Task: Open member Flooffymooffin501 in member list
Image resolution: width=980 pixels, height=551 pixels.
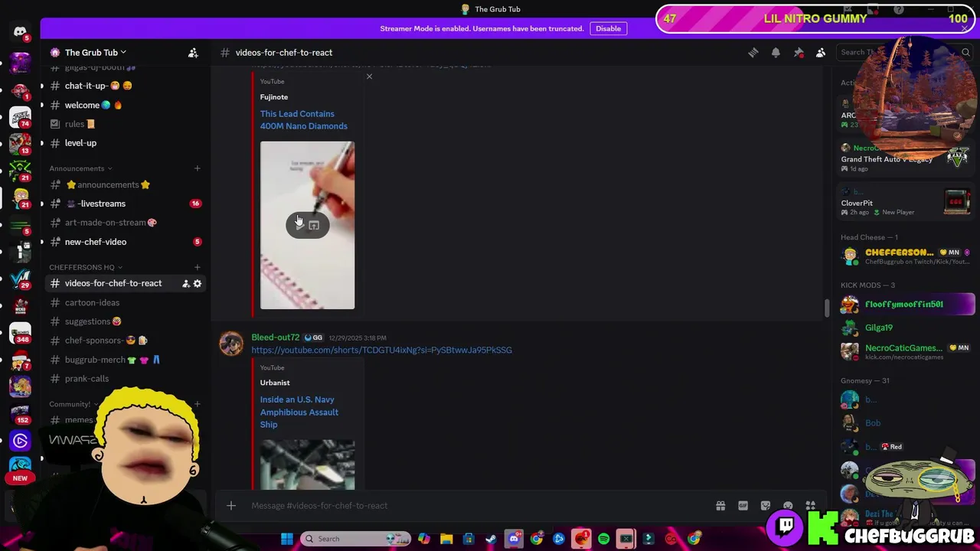Action: 906,305
